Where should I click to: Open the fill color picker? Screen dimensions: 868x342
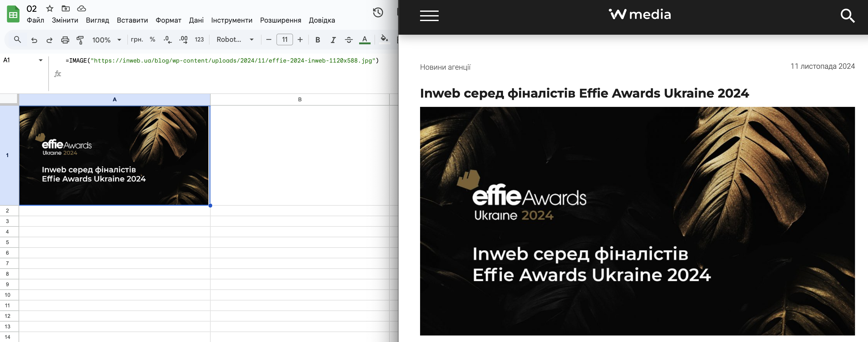[384, 39]
